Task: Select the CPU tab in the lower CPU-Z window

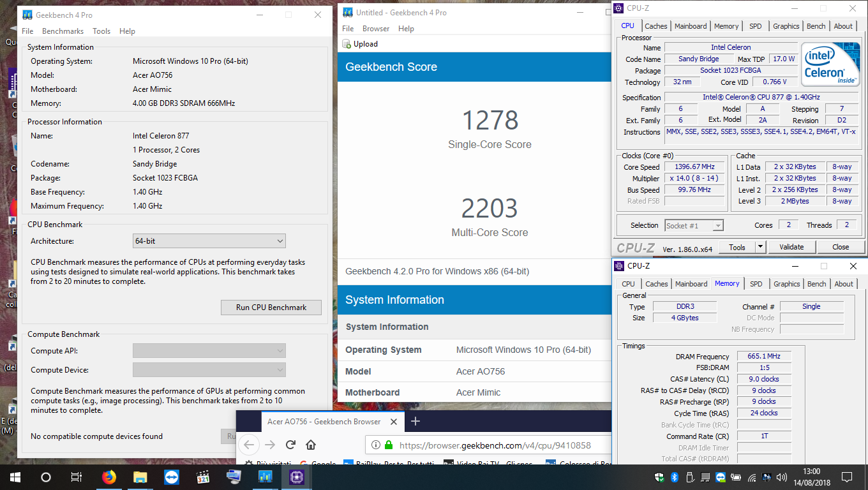Action: (629, 284)
